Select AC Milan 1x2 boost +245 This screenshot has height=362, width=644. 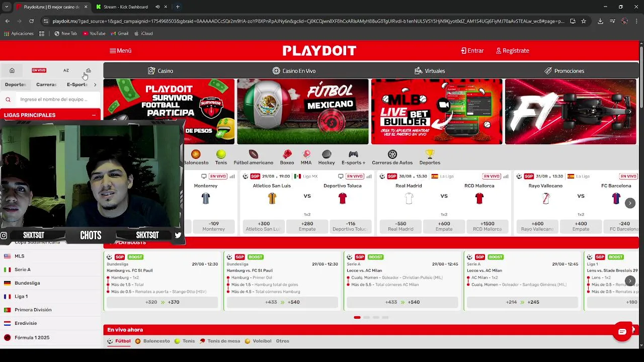pos(522,302)
